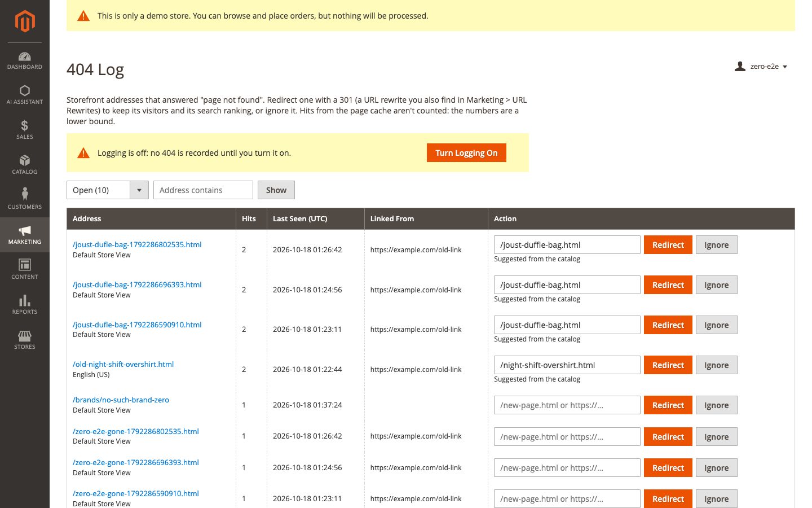
Task: Ignore the joust-dufle-bag-1792286696393 row
Action: (x=717, y=285)
